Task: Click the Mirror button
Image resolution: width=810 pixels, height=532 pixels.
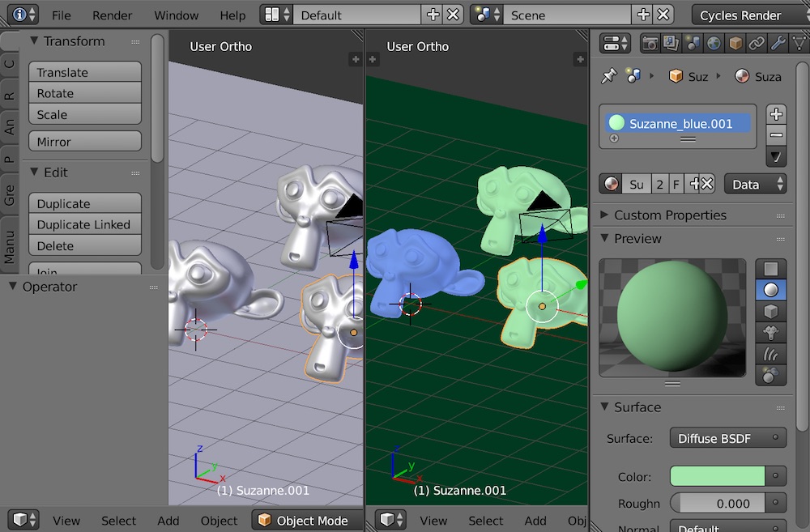Action: (85, 141)
